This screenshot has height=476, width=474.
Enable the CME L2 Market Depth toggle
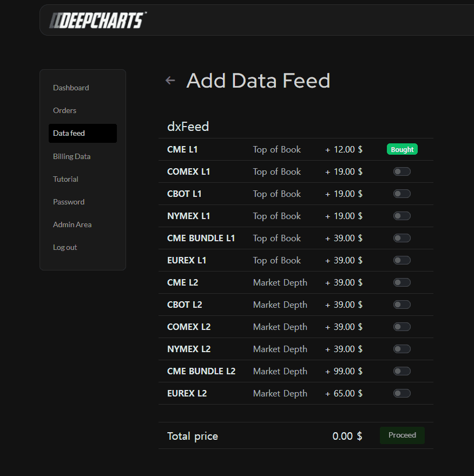point(401,282)
